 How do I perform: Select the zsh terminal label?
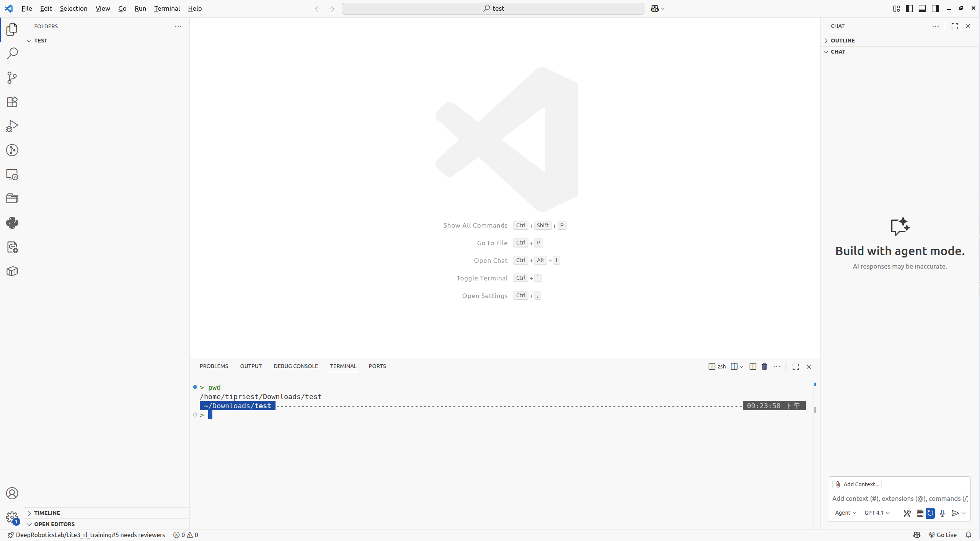pos(717,367)
